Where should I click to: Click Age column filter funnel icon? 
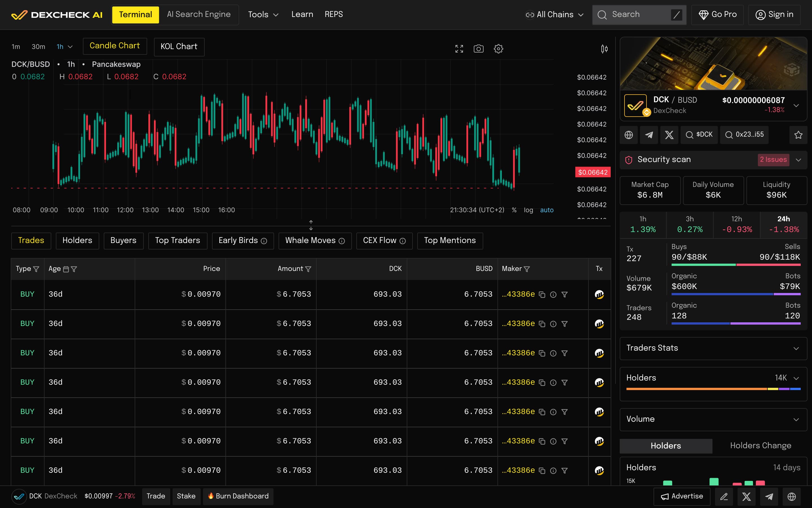(x=74, y=269)
